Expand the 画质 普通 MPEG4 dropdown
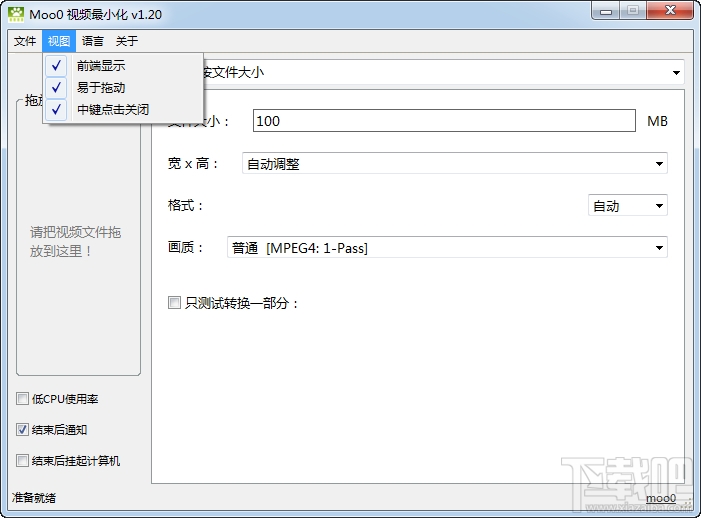Image resolution: width=701 pixels, height=518 pixels. tap(447, 248)
